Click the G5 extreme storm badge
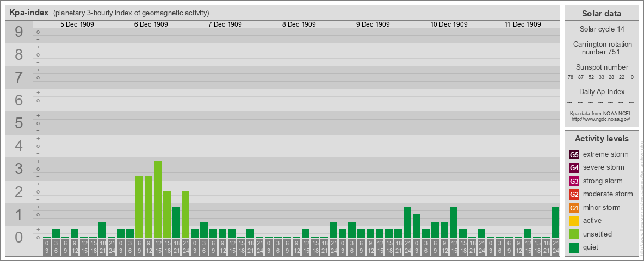The image size is (644, 261). point(574,154)
